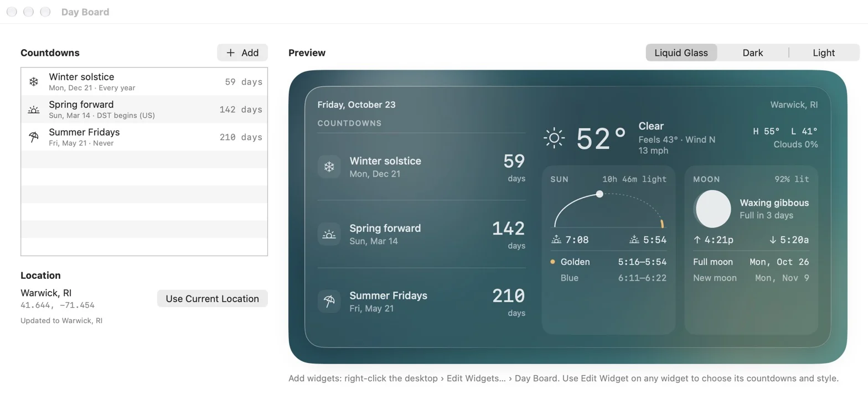Viewport: 868px width, 404px height.
Task: Click the Warwick, RI label in the widget preview
Action: pyautogui.click(x=794, y=105)
